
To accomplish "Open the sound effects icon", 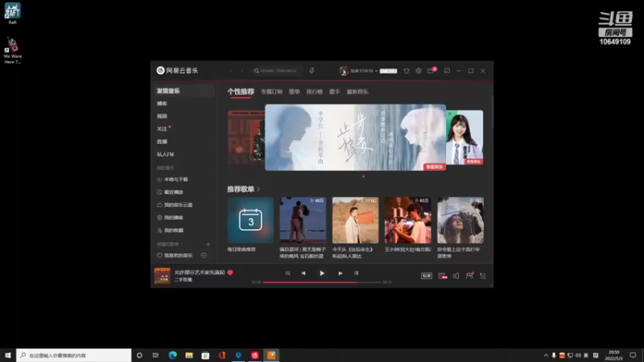I will (x=442, y=276).
